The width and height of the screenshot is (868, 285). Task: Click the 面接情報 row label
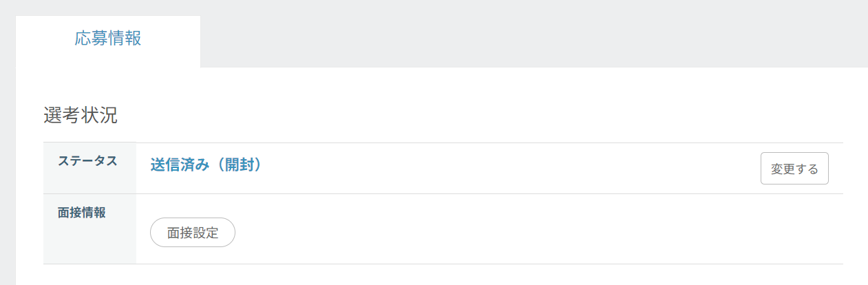[x=82, y=213]
